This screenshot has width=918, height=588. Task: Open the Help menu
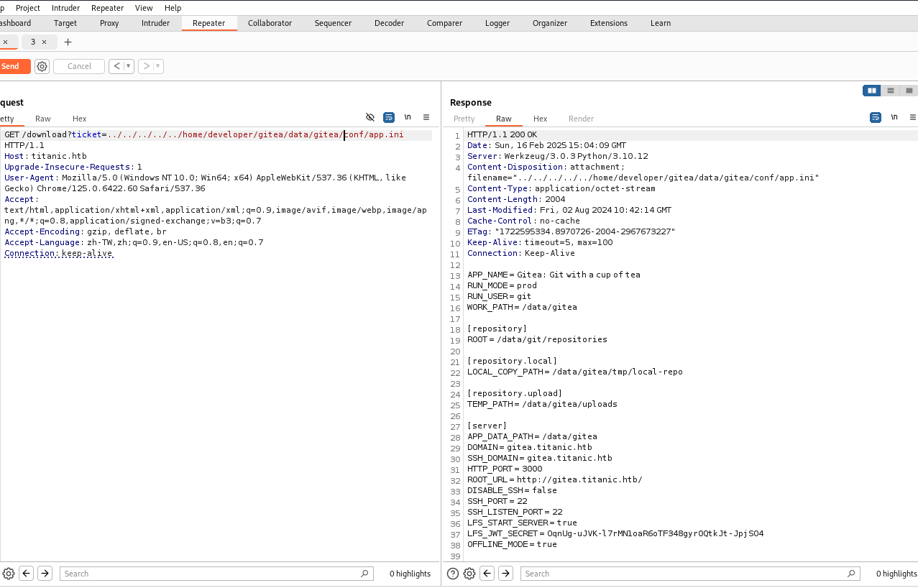pos(173,8)
